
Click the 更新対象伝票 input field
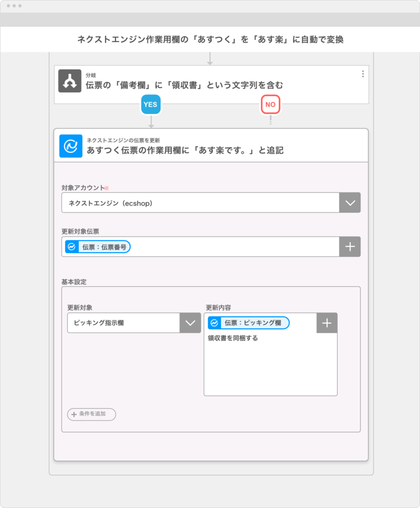(200, 247)
